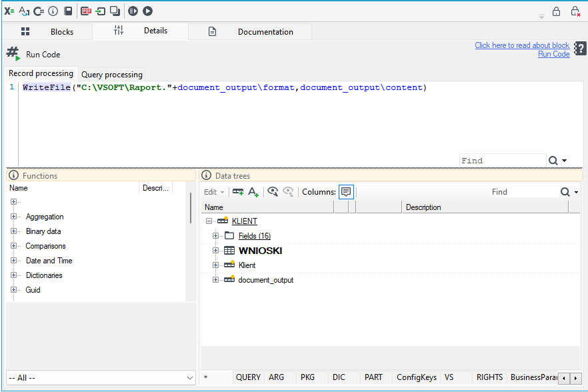The height and width of the screenshot is (392, 588).
Task: Switch to the Blocks tab
Action: coord(47,31)
